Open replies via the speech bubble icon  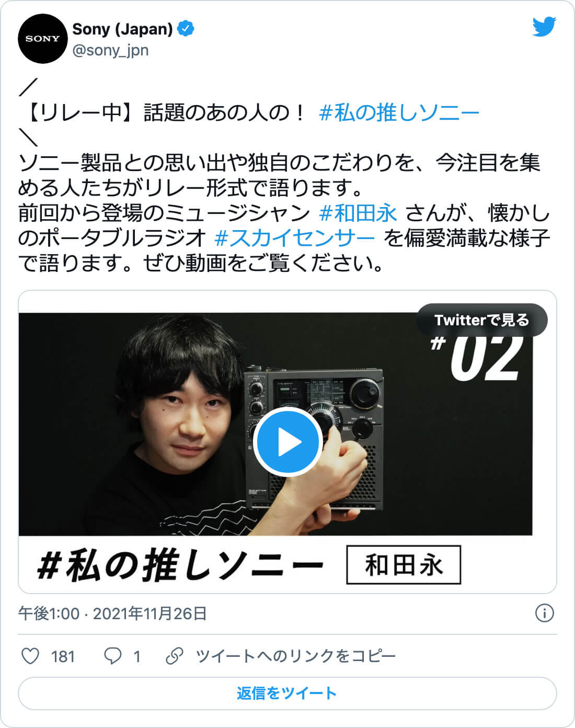pyautogui.click(x=112, y=656)
